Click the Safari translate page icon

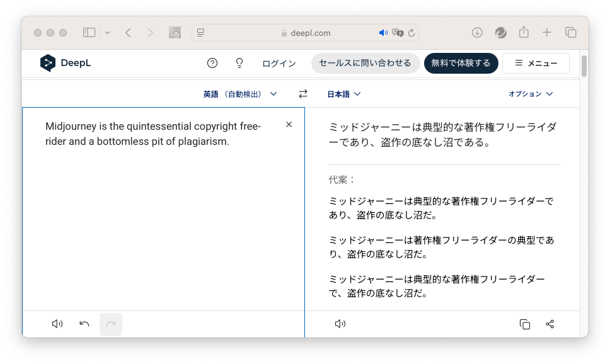(398, 33)
